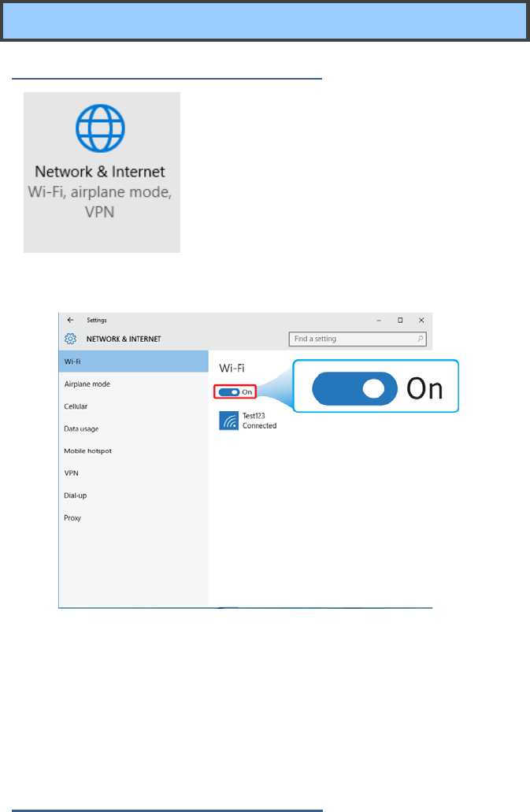Click the search magnifier in Find a setting
Screen dimensions: 530x812
421,339
